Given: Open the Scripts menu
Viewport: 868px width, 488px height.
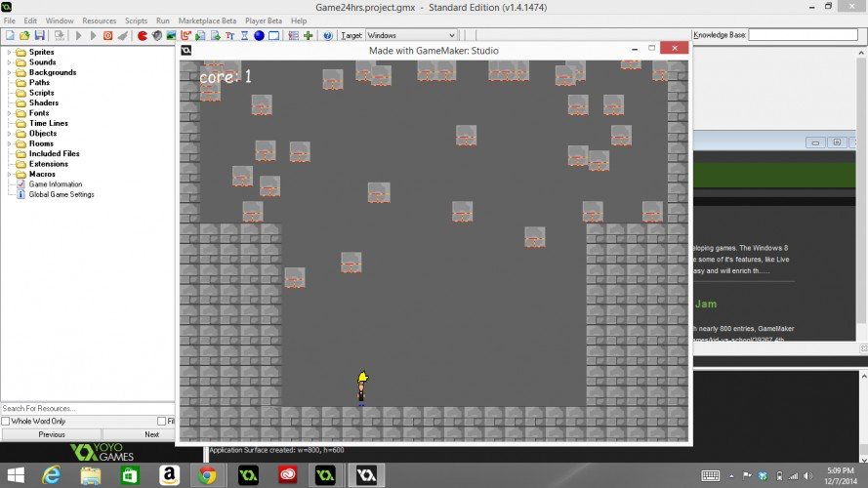Looking at the screenshot, I should (136, 20).
